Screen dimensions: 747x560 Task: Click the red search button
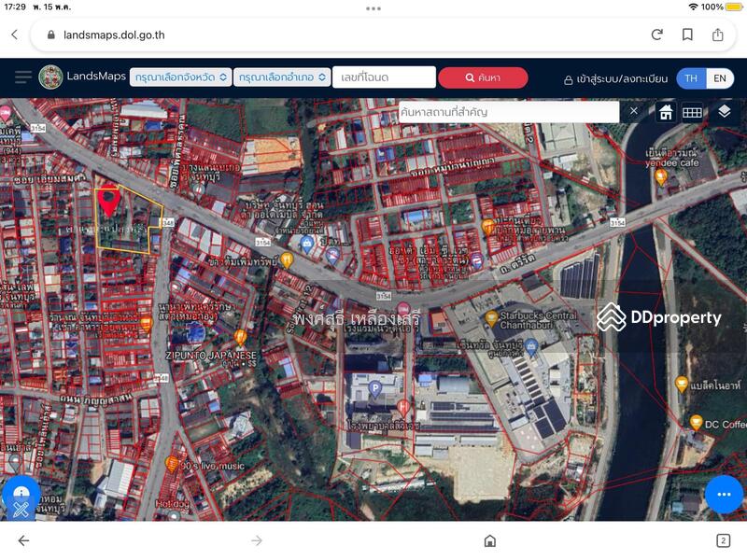483,77
